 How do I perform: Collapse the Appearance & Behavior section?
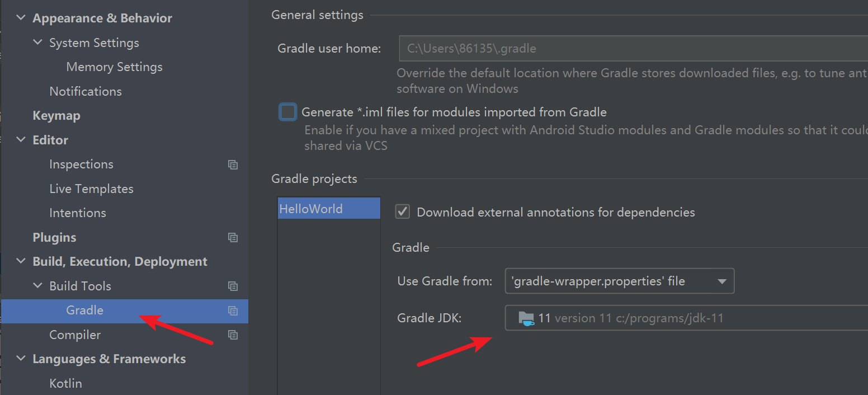click(21, 17)
